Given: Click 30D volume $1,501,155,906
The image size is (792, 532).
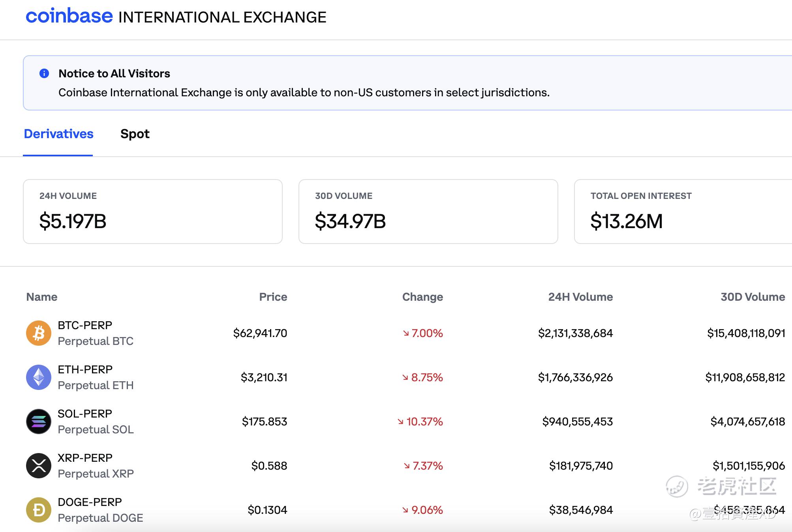Looking at the screenshot, I should 749,466.
